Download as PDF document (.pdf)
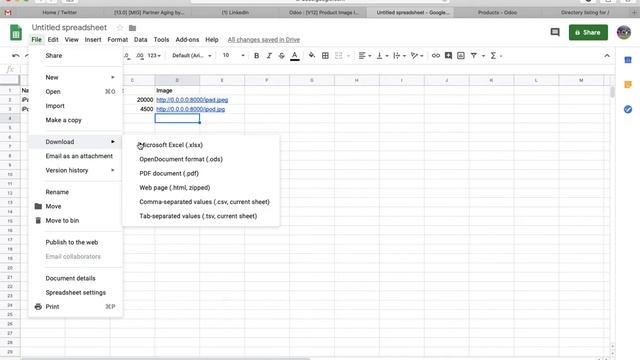The image size is (640, 360). pos(201,173)
